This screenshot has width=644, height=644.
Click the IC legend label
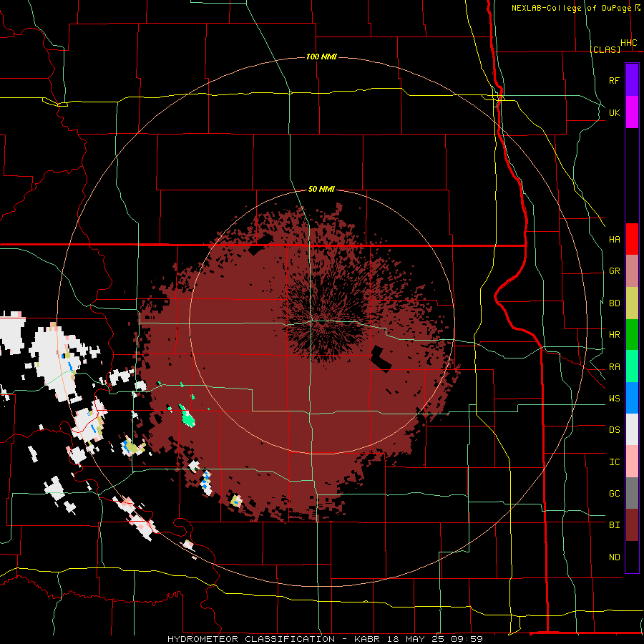pyautogui.click(x=614, y=462)
